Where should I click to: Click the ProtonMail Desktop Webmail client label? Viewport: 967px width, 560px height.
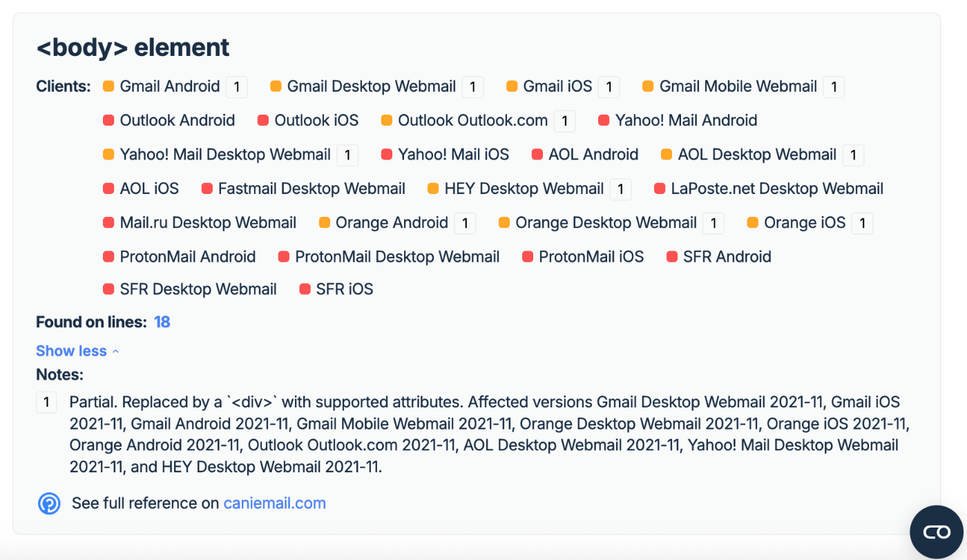click(x=397, y=257)
